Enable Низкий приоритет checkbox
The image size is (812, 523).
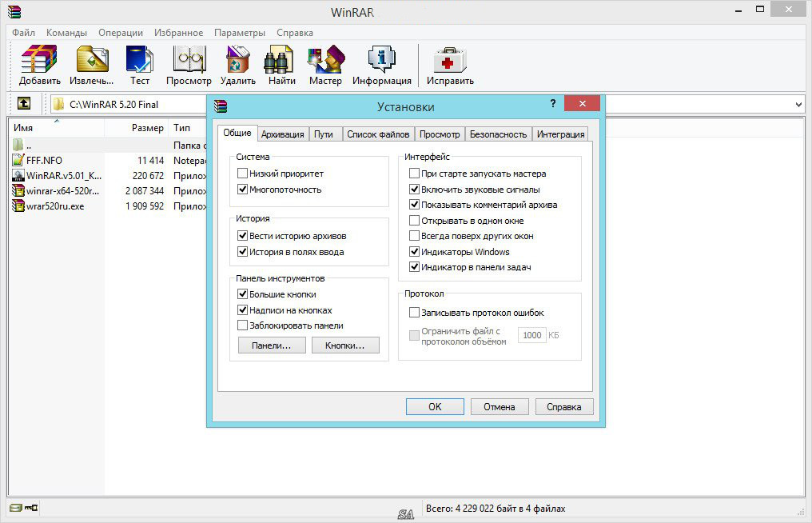tap(242, 173)
